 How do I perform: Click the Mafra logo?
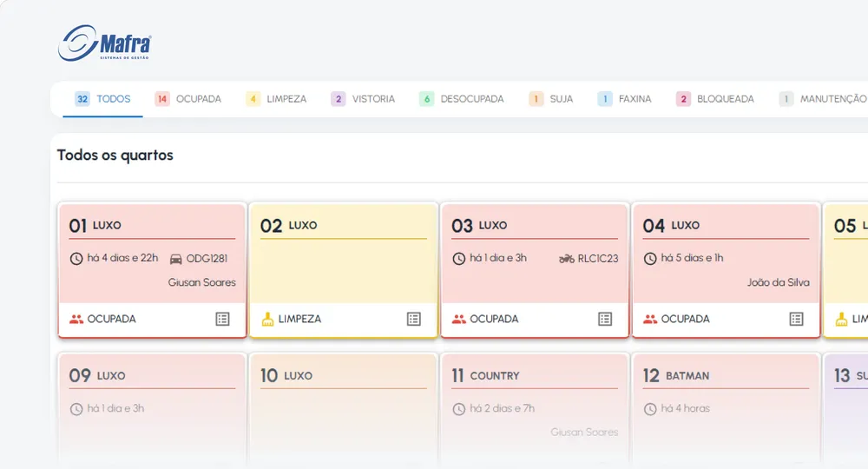[105, 43]
